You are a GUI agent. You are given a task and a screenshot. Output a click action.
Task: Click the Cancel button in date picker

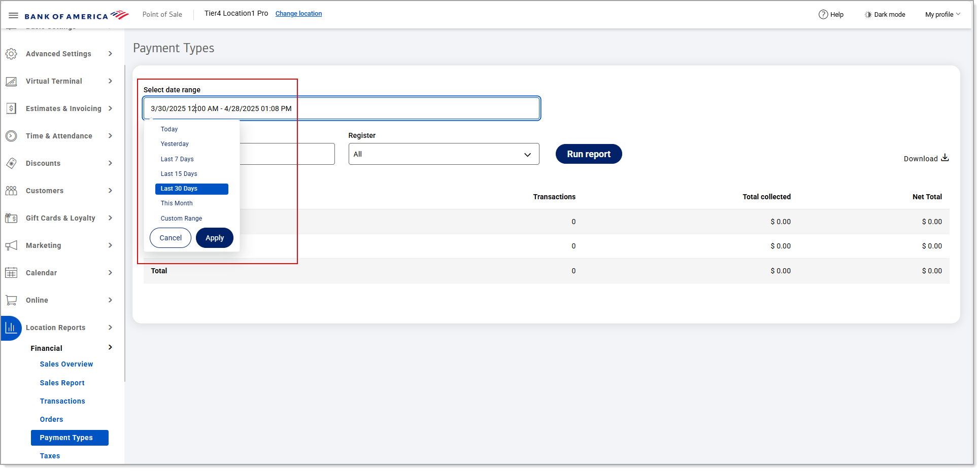coord(171,238)
